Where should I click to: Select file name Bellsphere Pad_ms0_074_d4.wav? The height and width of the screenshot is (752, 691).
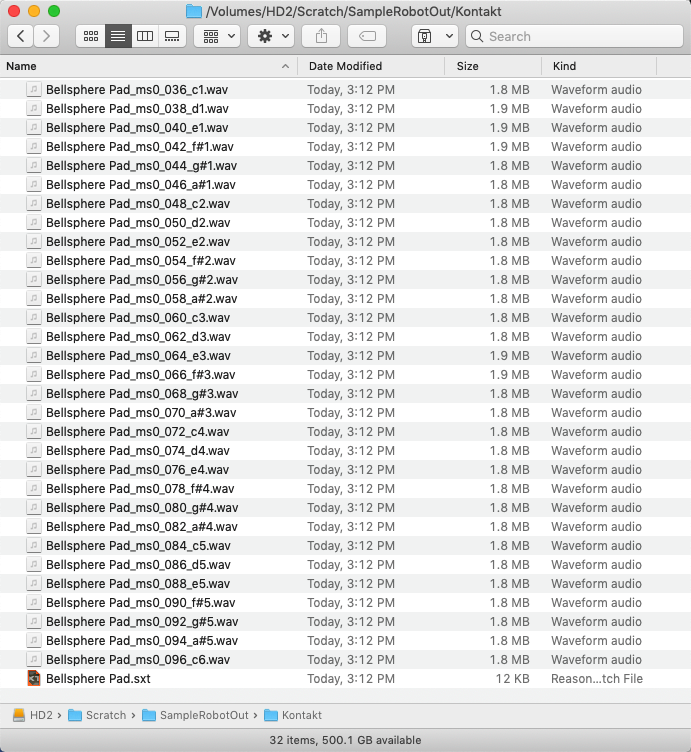pyautogui.click(x=138, y=451)
